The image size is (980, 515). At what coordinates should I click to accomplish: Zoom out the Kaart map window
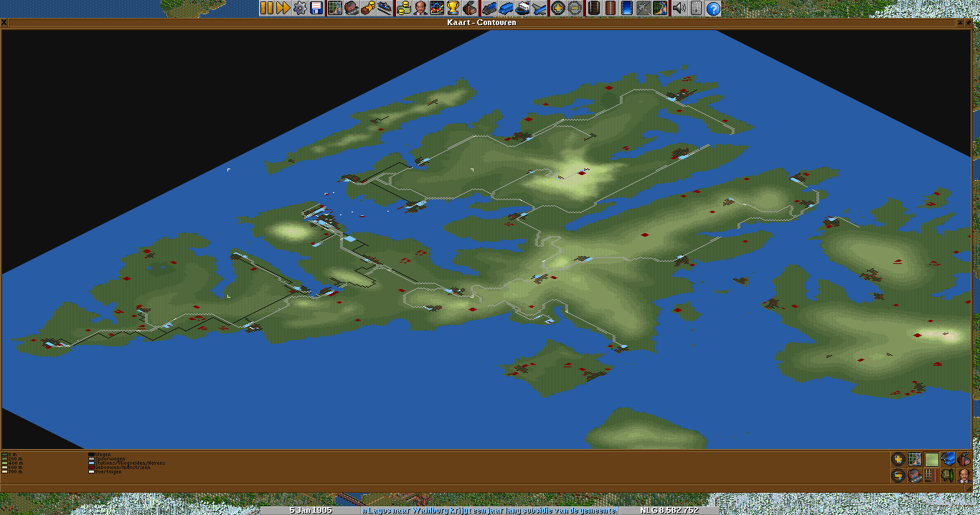(898, 476)
